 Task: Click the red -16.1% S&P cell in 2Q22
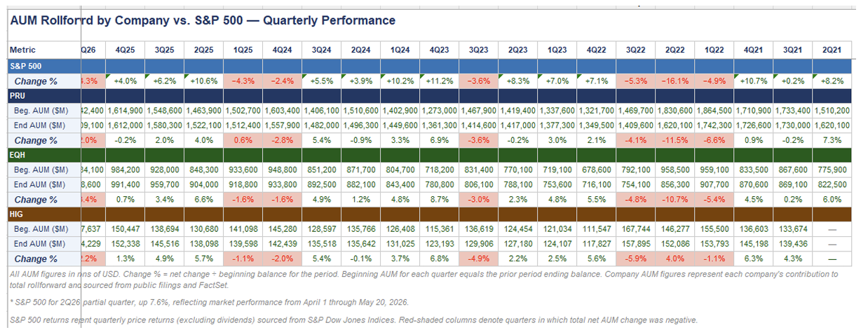tap(675, 81)
